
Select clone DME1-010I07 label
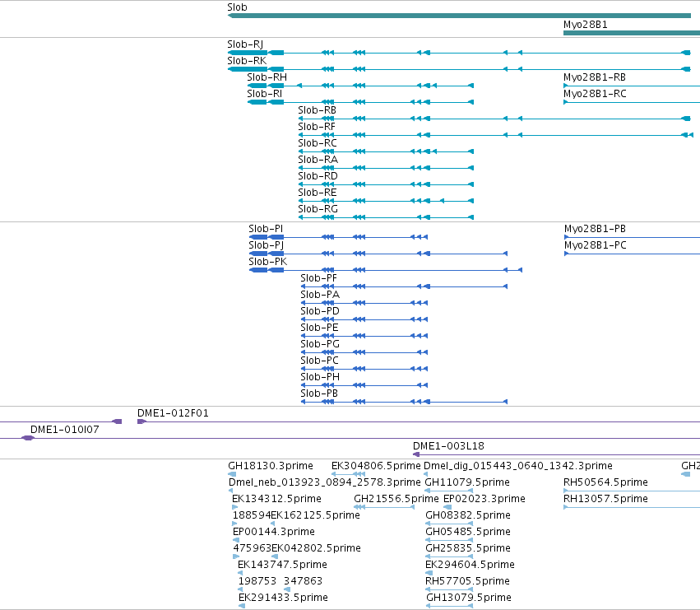(x=64, y=430)
